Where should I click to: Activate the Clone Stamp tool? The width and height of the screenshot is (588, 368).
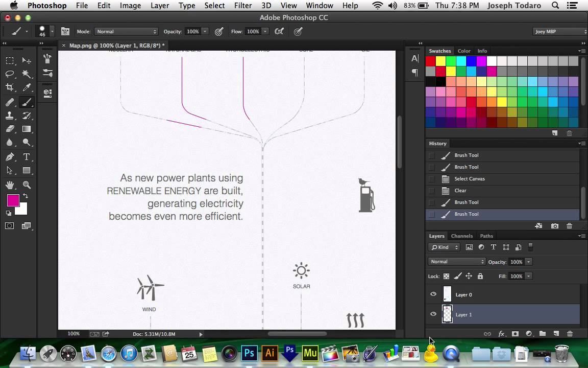pos(10,116)
